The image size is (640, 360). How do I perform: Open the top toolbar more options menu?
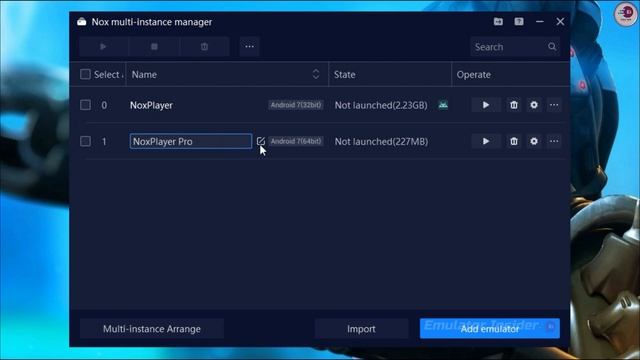249,47
